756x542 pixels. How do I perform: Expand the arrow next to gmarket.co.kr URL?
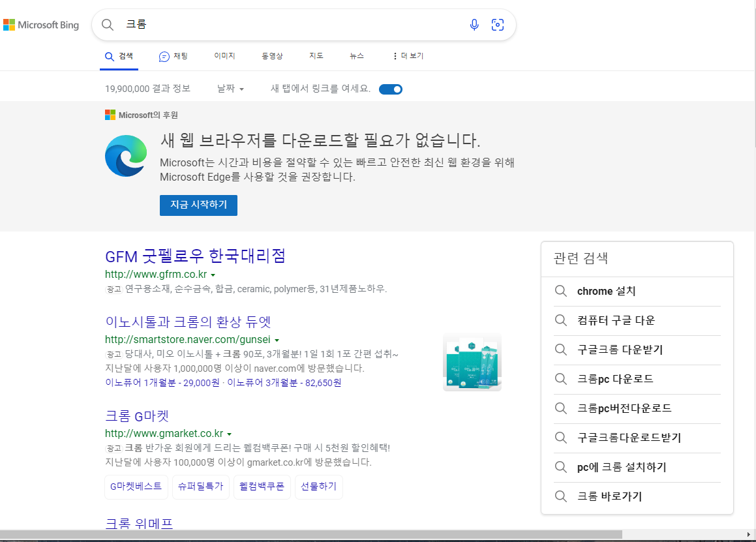pyautogui.click(x=230, y=434)
